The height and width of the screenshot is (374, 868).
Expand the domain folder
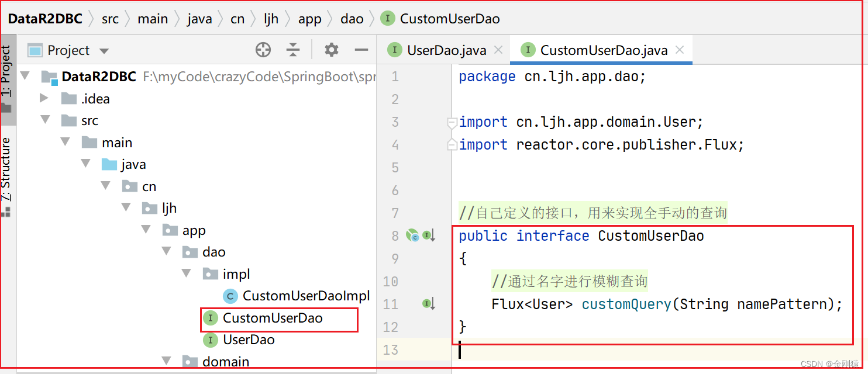(166, 361)
